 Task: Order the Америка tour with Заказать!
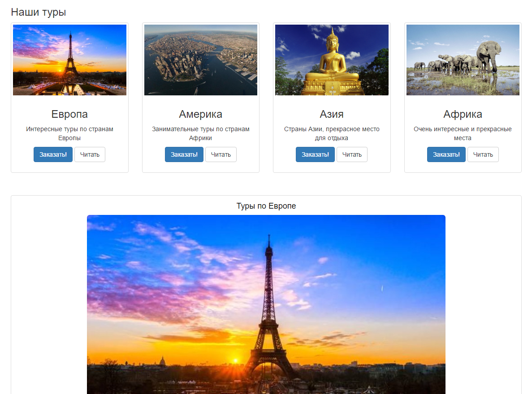tap(184, 154)
